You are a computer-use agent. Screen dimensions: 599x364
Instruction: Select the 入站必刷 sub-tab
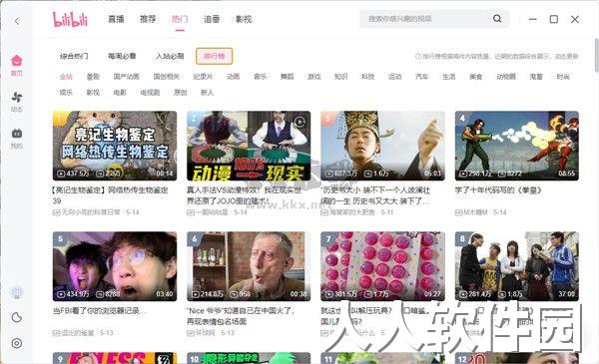[x=170, y=56]
